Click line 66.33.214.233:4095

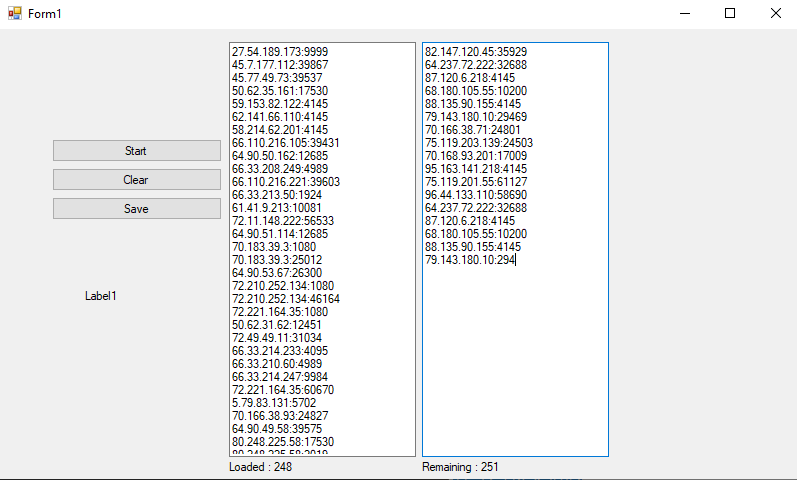tap(280, 351)
